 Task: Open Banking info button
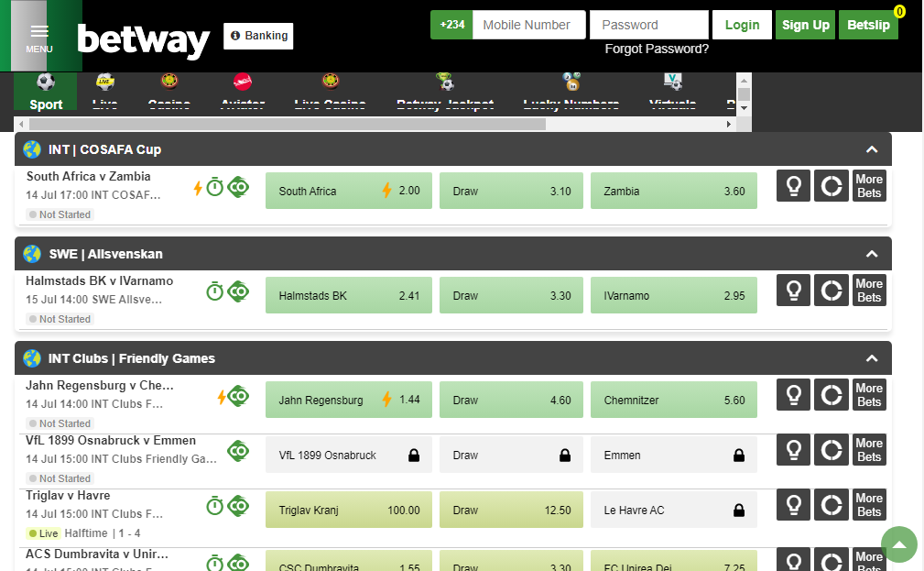[258, 36]
